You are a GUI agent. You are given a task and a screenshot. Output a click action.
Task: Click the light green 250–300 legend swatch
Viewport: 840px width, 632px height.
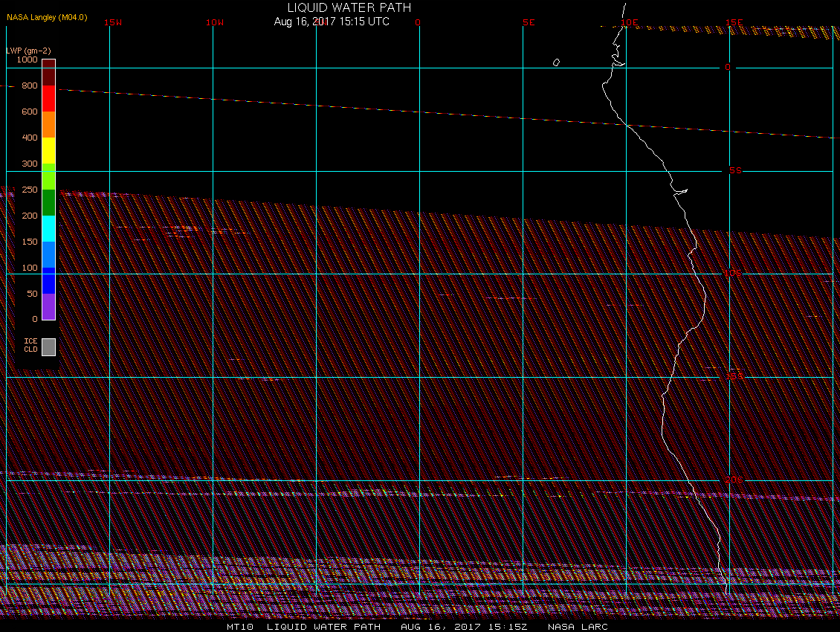49,176
